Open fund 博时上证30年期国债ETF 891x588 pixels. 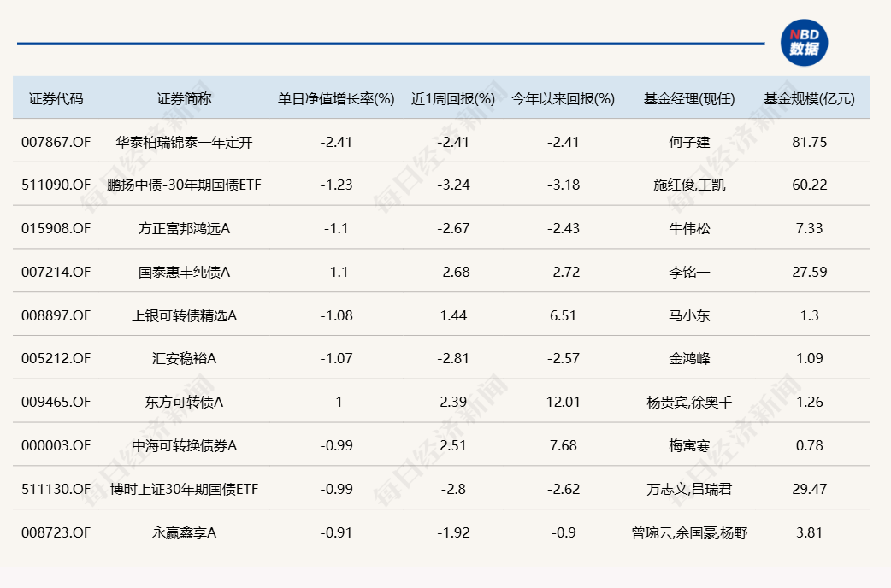[x=184, y=489]
